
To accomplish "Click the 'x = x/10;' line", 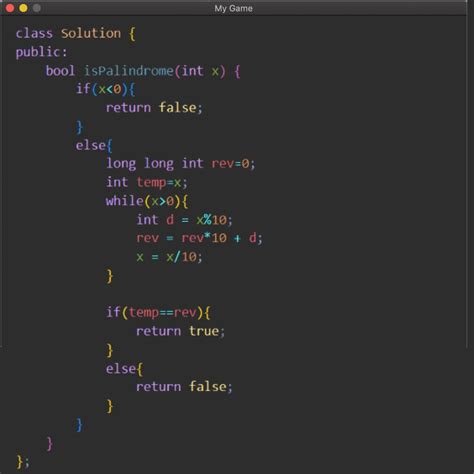I will coord(169,257).
